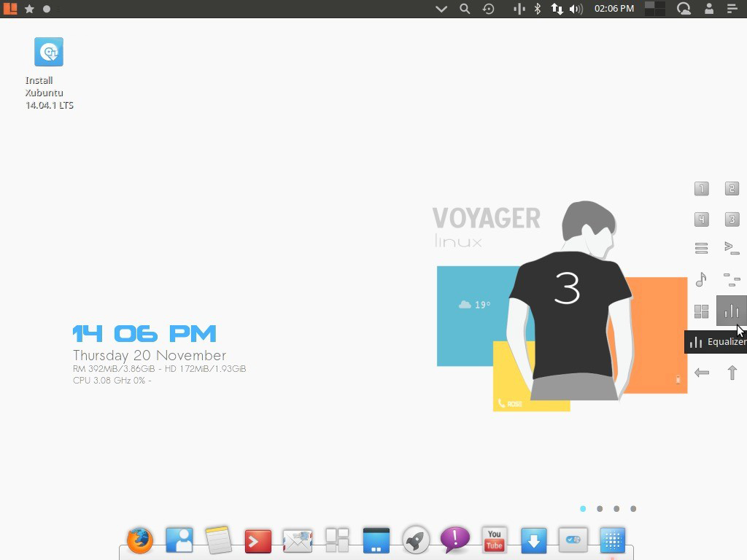Select the third page indicator dot
This screenshot has width=747, height=560.
click(616, 508)
